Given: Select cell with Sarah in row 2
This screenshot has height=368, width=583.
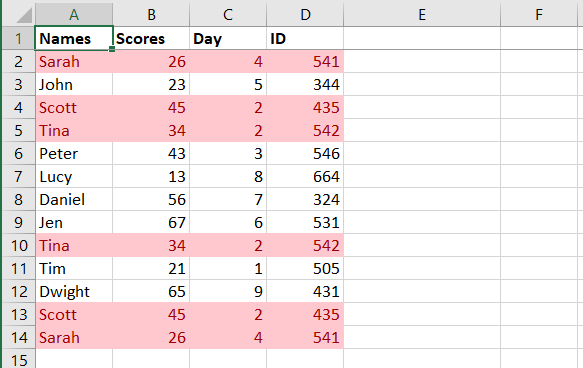Looking at the screenshot, I should click(74, 61).
